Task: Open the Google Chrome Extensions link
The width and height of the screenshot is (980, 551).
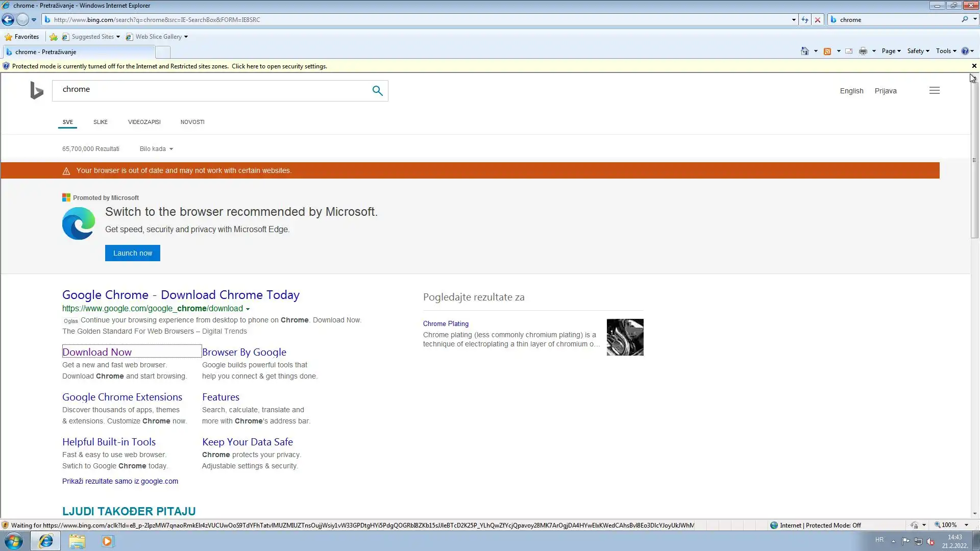Action: pyautogui.click(x=122, y=397)
